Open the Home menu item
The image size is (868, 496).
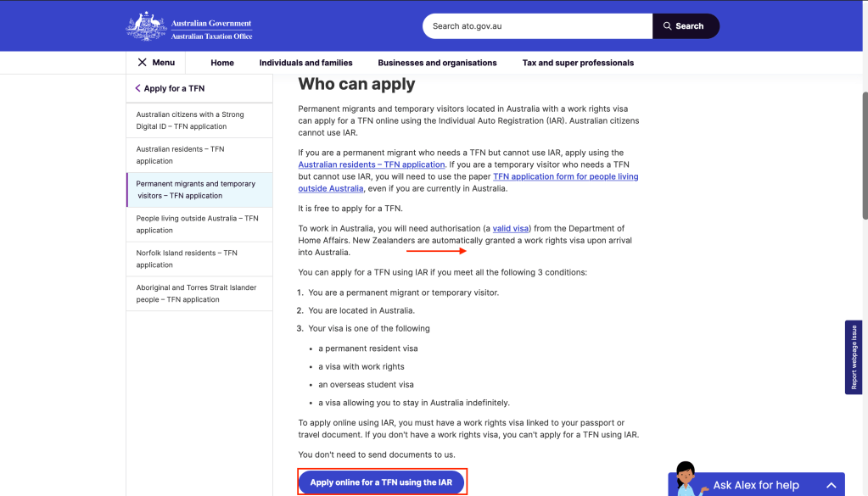[x=222, y=63]
